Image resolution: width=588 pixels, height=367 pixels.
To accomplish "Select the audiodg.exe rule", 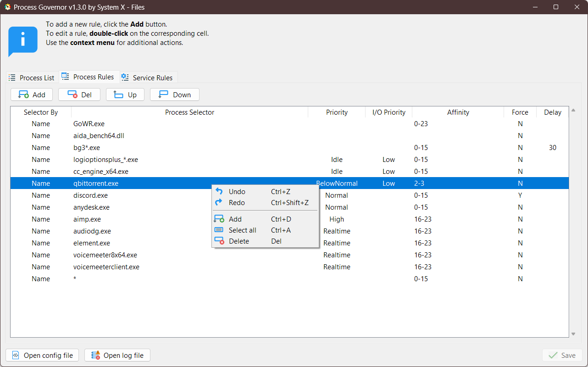I will pyautogui.click(x=289, y=231).
